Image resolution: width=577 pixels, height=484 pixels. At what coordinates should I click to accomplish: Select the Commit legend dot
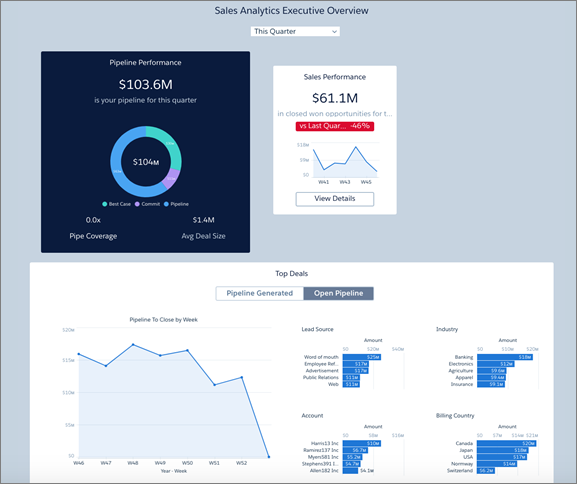pos(137,204)
